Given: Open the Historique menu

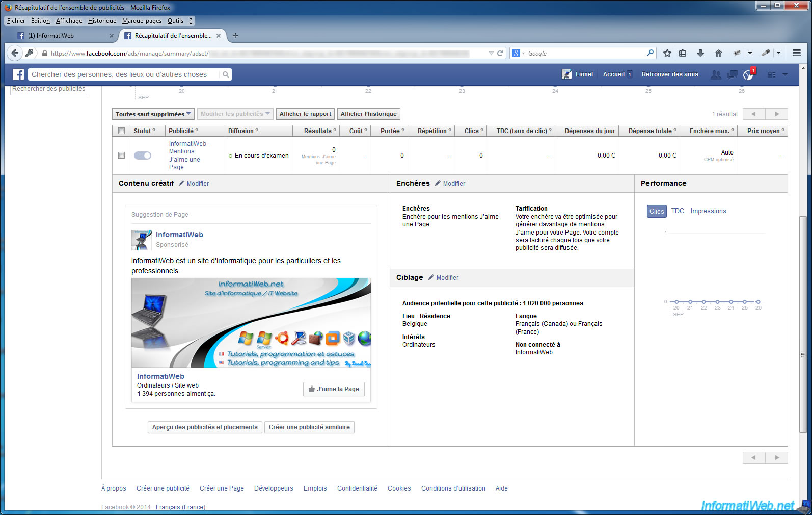Looking at the screenshot, I should coord(102,21).
